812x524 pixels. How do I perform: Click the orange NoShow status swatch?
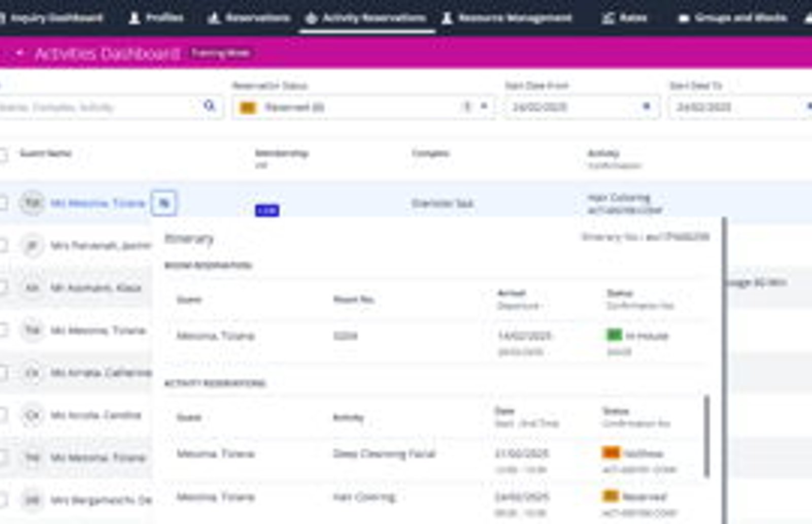(611, 453)
